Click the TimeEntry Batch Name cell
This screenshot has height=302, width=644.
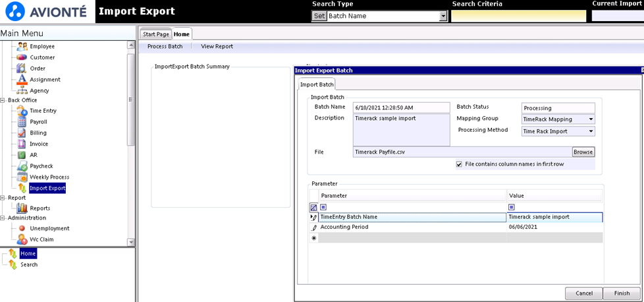pyautogui.click(x=412, y=217)
